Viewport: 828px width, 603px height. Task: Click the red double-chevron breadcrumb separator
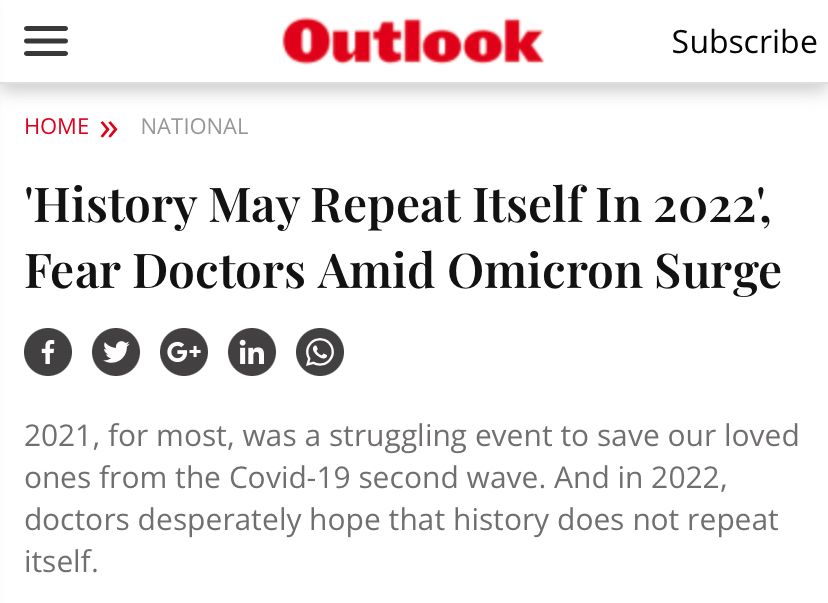(109, 128)
